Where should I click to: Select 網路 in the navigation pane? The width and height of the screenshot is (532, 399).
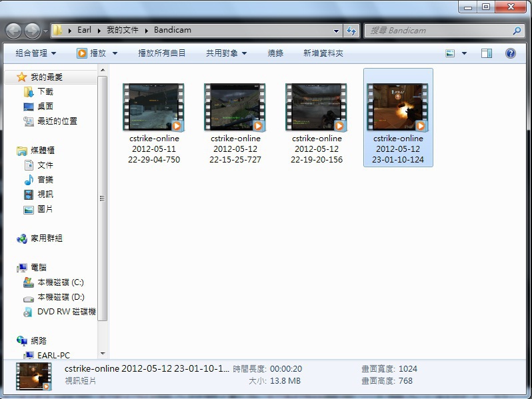pyautogui.click(x=39, y=340)
